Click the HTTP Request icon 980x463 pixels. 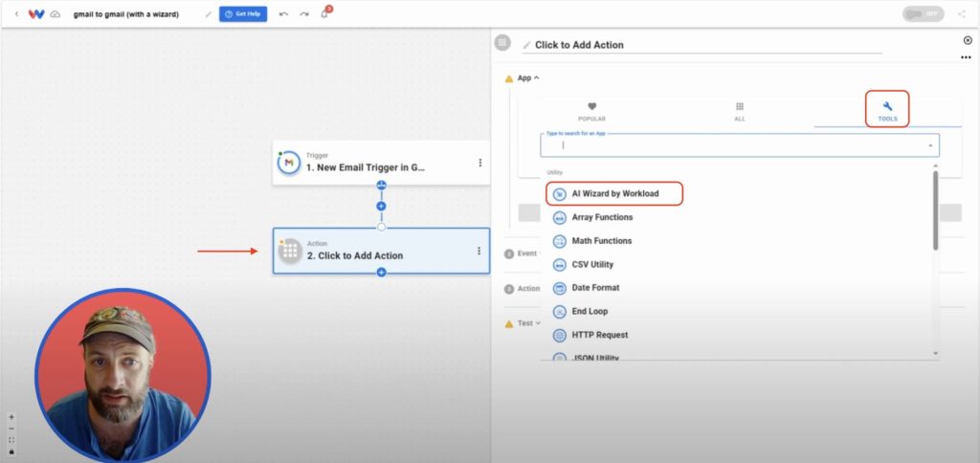[x=559, y=336]
